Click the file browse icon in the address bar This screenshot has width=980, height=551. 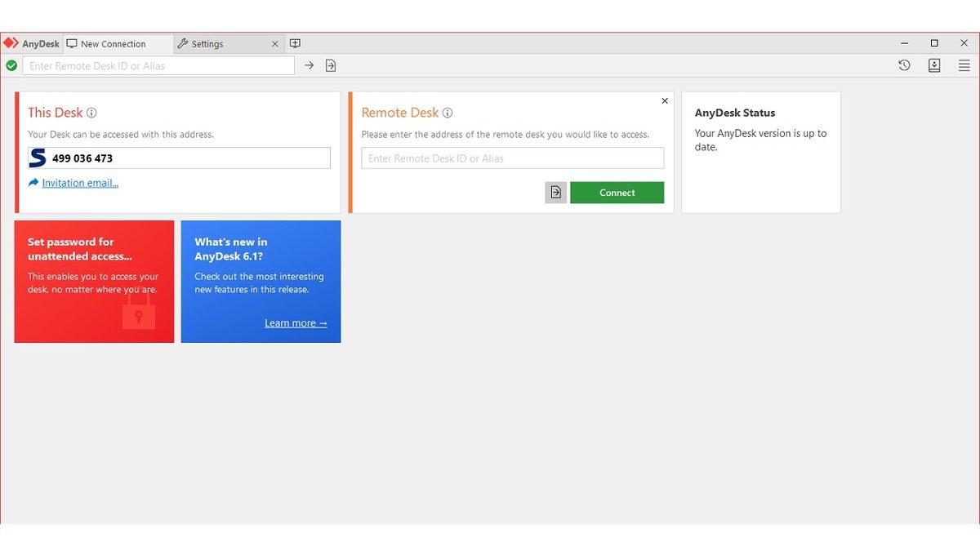point(330,65)
